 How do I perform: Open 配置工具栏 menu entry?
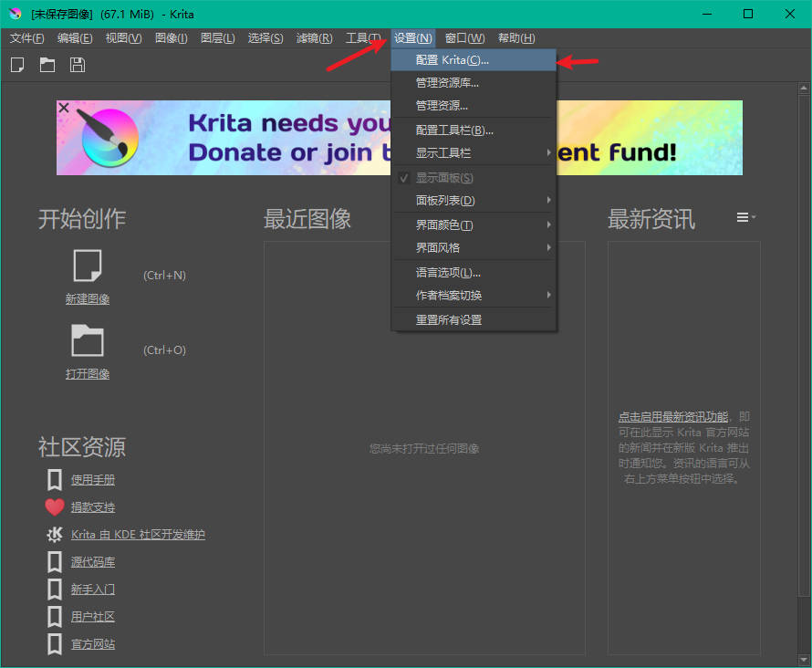474,130
